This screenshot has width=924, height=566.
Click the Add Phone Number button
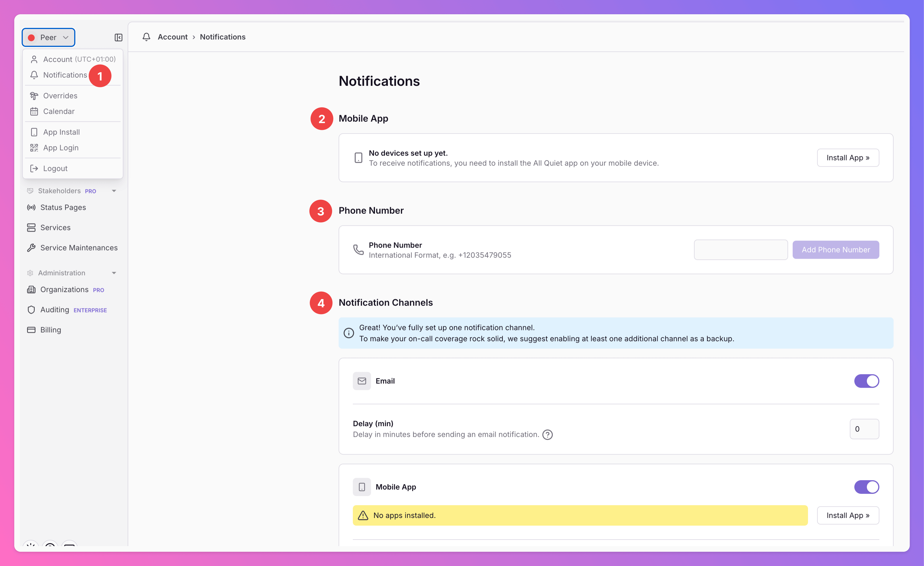pyautogui.click(x=836, y=250)
